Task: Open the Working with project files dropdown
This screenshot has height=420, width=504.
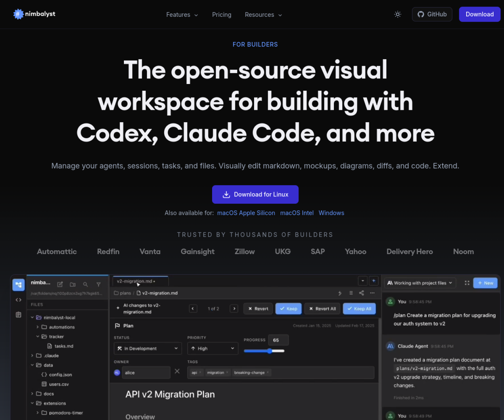Action: (420, 283)
